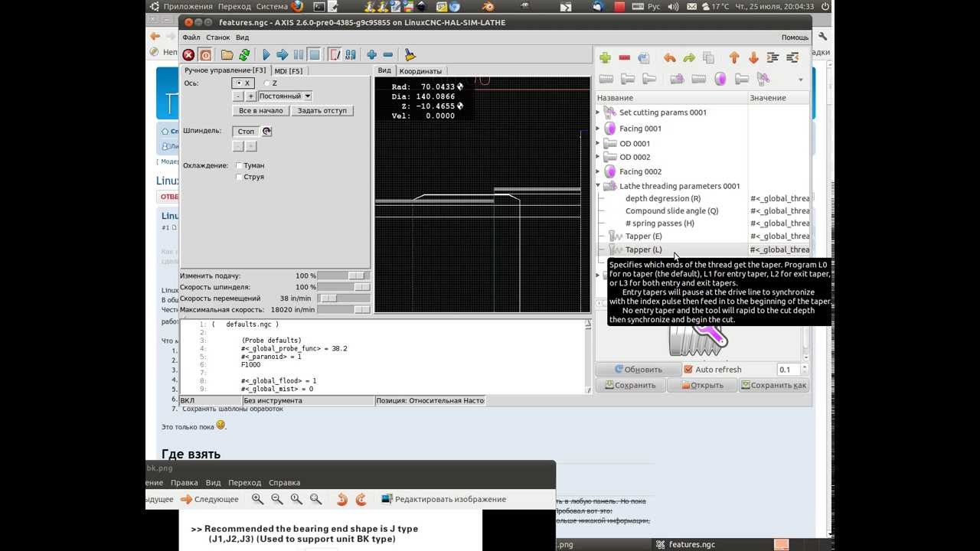Insert the purple facing disc feature

click(x=720, y=79)
